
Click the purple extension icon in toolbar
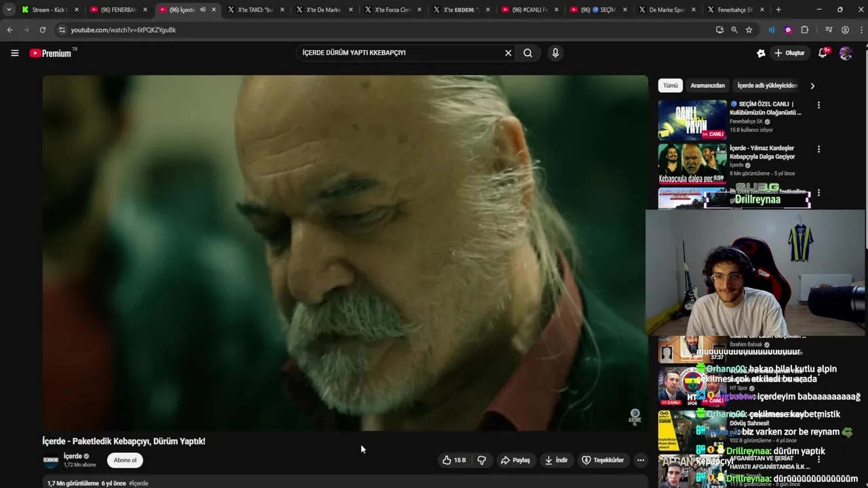[788, 30]
